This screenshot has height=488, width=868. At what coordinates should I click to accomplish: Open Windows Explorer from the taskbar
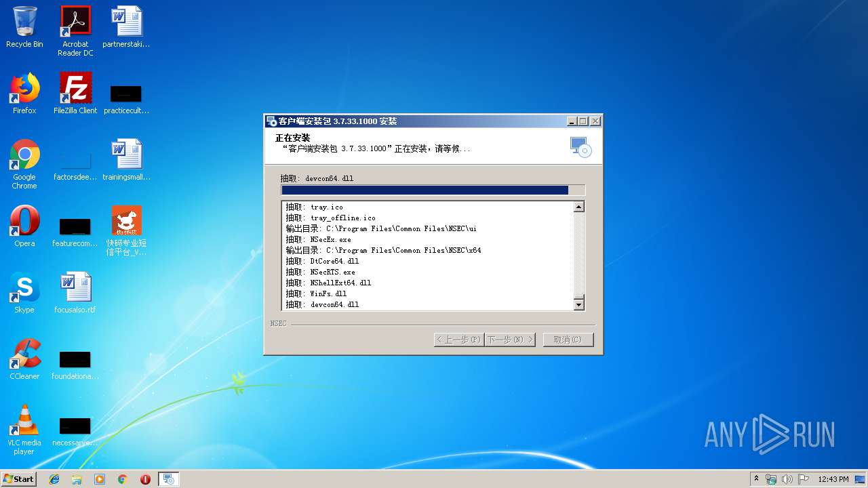pos(77,479)
